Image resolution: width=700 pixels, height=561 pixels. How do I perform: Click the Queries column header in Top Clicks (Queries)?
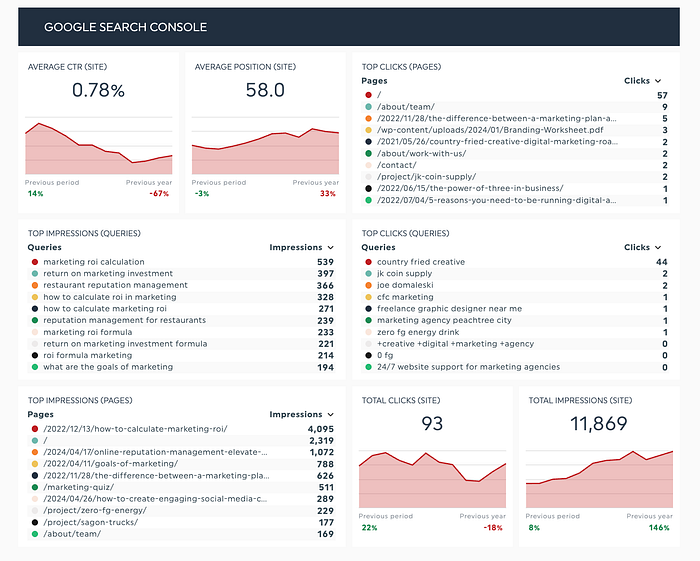pos(378,247)
